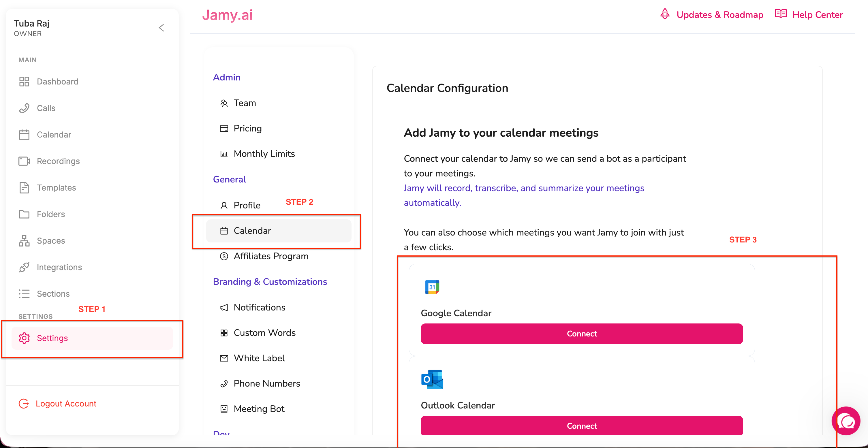Open Custom Words settings
868x448 pixels.
click(264, 333)
